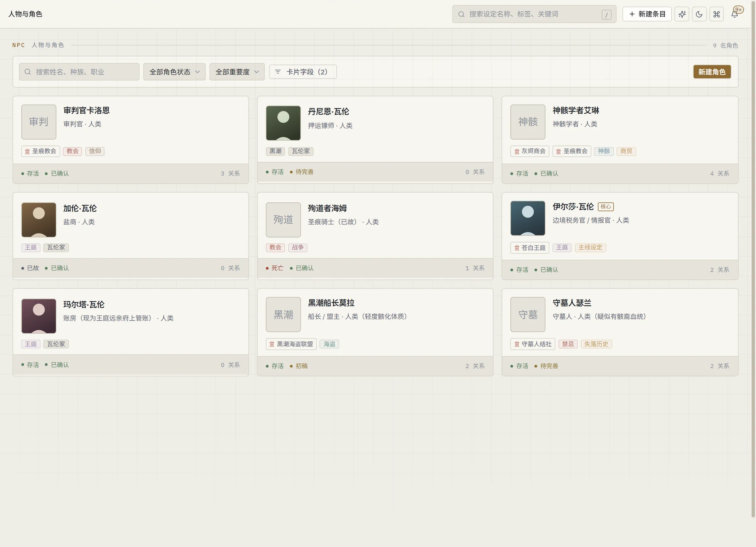Expand the 全部角色状态 dropdown
The height and width of the screenshot is (547, 756).
coord(174,72)
